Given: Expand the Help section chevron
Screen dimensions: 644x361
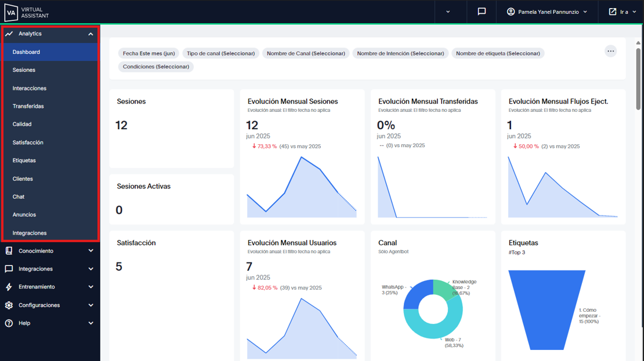Looking at the screenshot, I should coord(91,323).
